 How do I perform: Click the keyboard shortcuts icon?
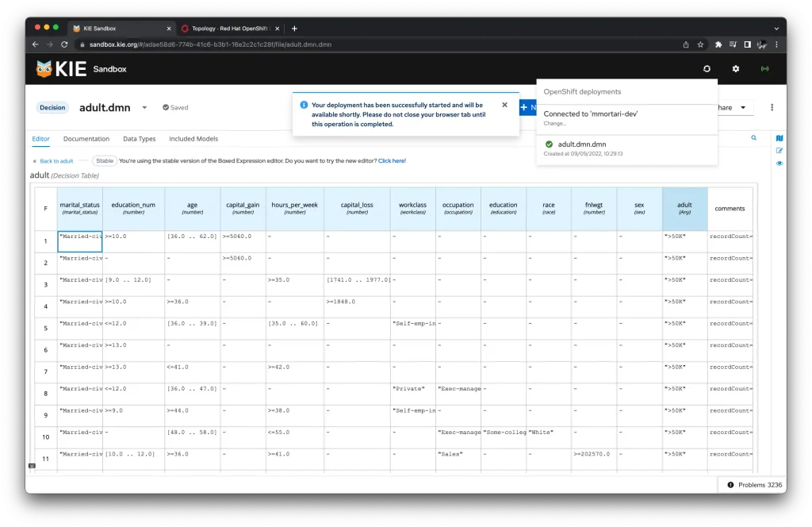pos(32,466)
